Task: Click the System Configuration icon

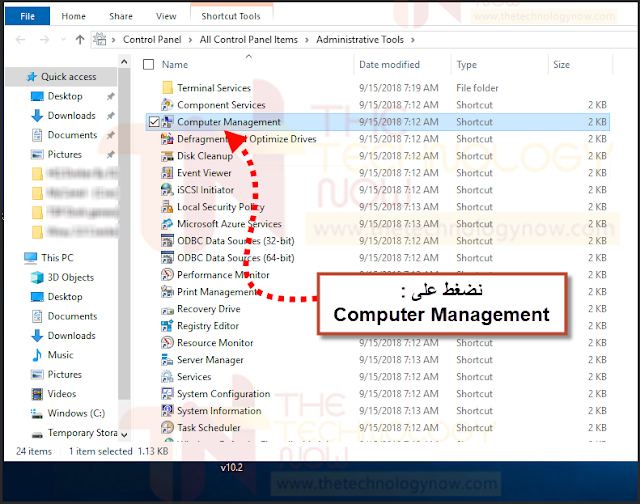Action: click(167, 394)
